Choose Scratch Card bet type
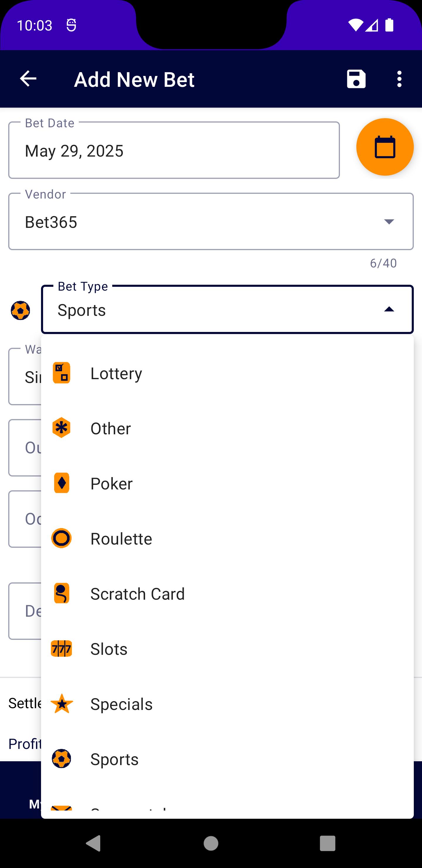The image size is (422, 868). [x=227, y=594]
